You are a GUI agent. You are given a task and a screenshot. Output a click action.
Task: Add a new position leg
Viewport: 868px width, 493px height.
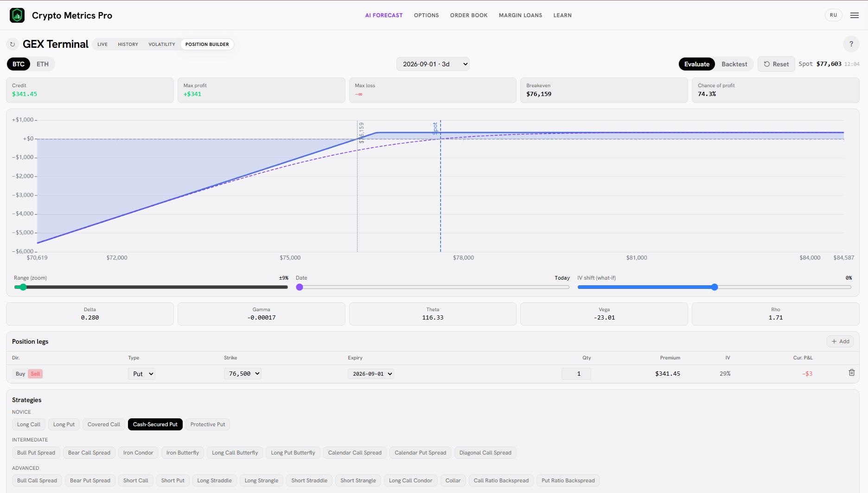coord(840,341)
